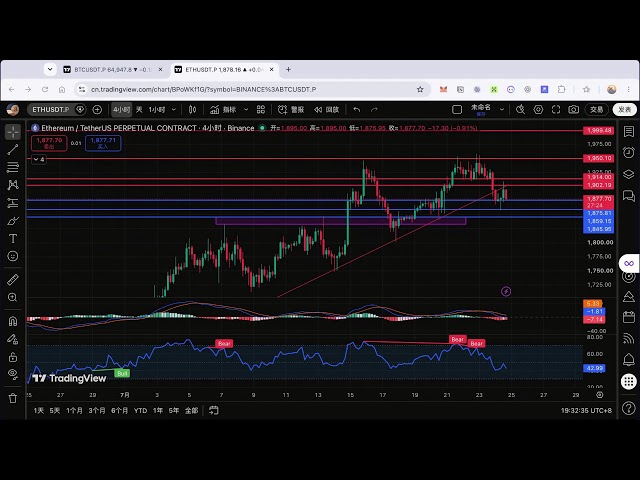Click the 发表 publish button

tap(624, 109)
